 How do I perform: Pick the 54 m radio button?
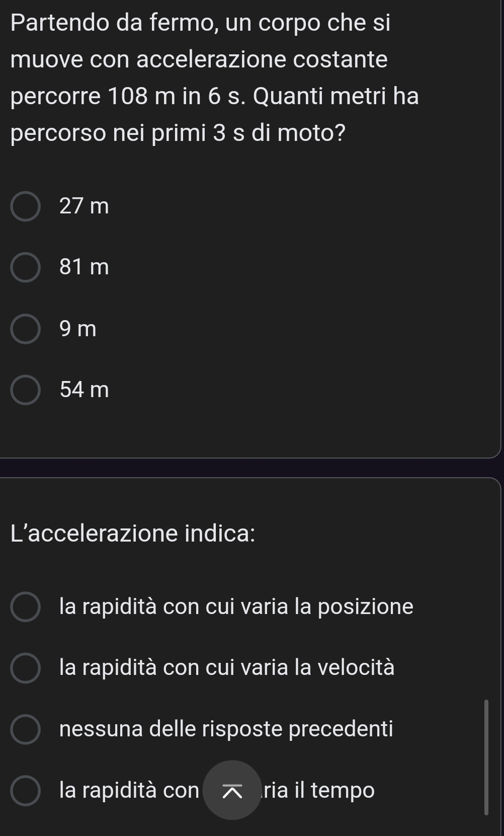click(25, 390)
